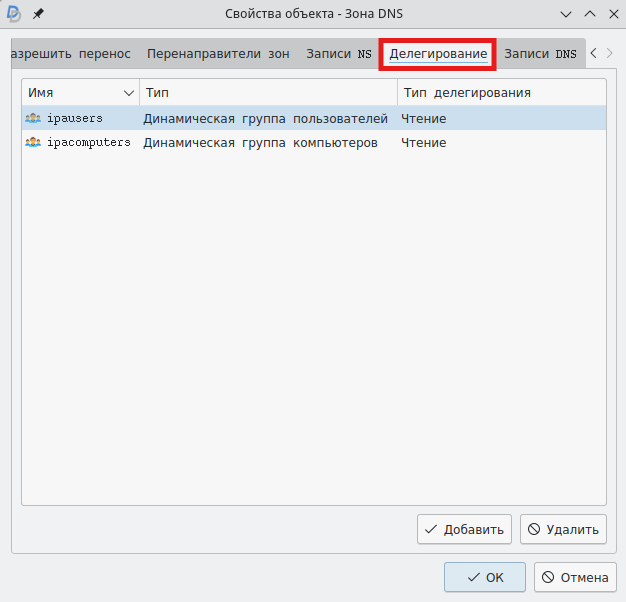Sort by the Имя column header
This screenshot has width=626, height=602.
[80, 93]
